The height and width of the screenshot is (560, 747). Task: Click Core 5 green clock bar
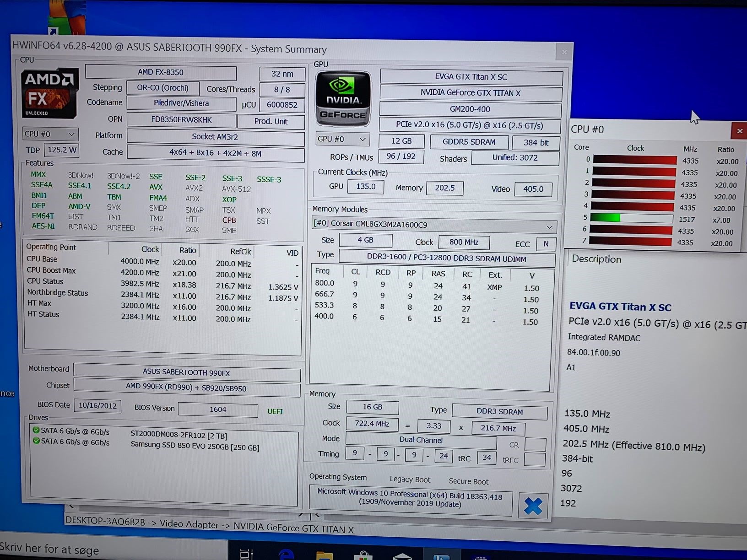point(632,218)
